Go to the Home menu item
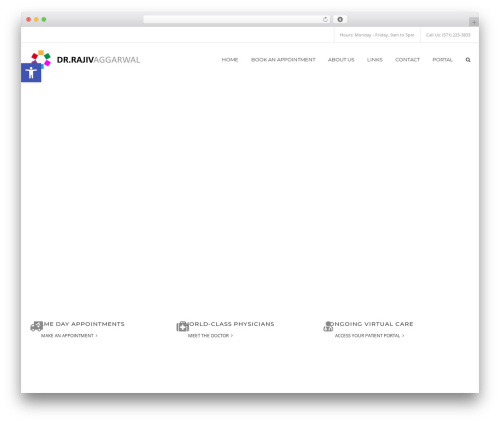The image size is (500, 423). 230,60
